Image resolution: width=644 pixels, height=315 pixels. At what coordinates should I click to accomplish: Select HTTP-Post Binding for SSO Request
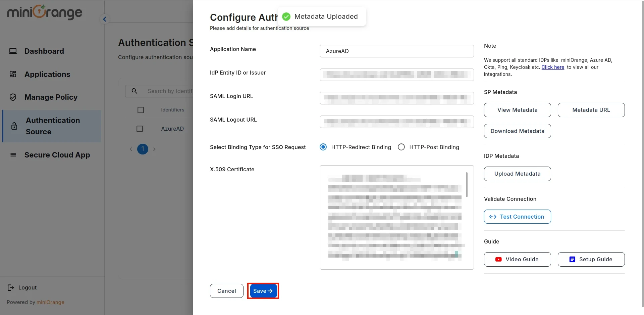[x=401, y=147]
